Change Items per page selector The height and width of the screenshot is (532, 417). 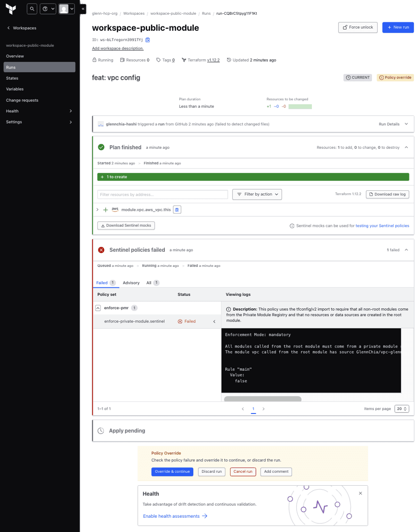click(401, 409)
